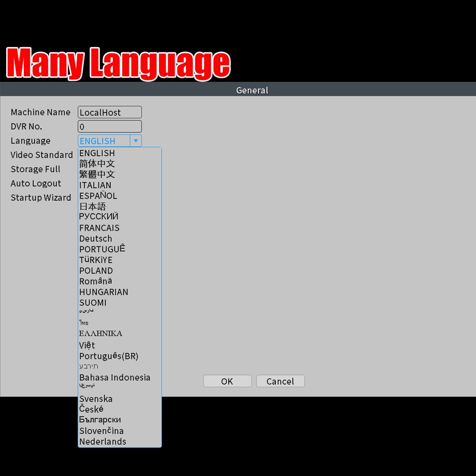Select POLAND language option

pos(96,270)
